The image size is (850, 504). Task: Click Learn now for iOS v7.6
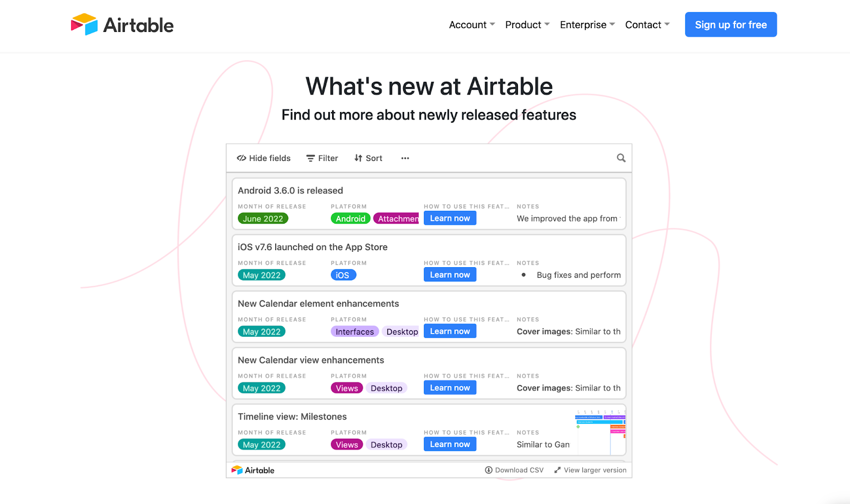pyautogui.click(x=450, y=275)
